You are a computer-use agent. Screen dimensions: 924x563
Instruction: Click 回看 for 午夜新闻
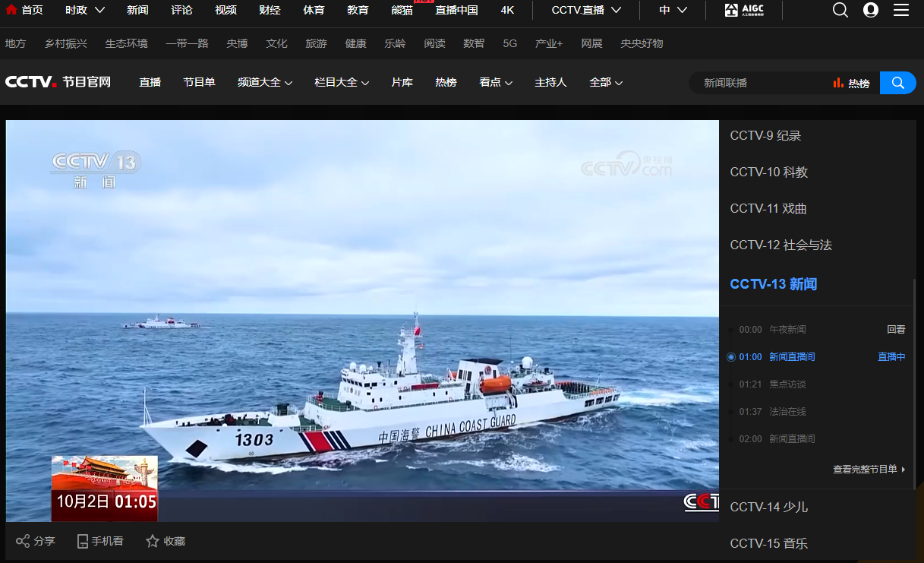[896, 330]
